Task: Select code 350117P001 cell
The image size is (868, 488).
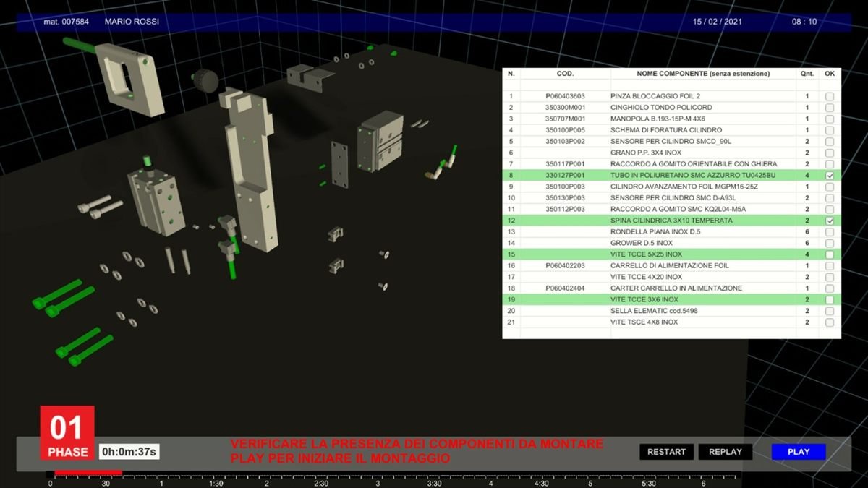Action: [x=565, y=164]
